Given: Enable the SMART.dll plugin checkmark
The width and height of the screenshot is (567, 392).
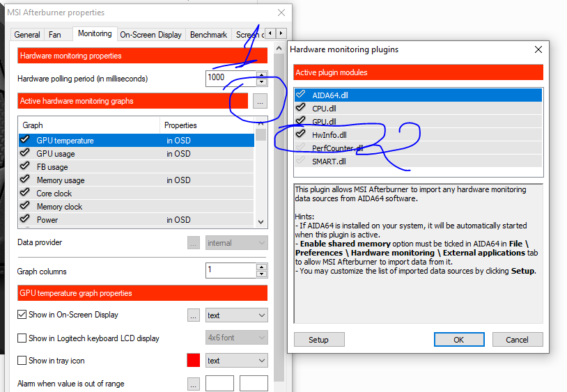Looking at the screenshot, I should (300, 160).
